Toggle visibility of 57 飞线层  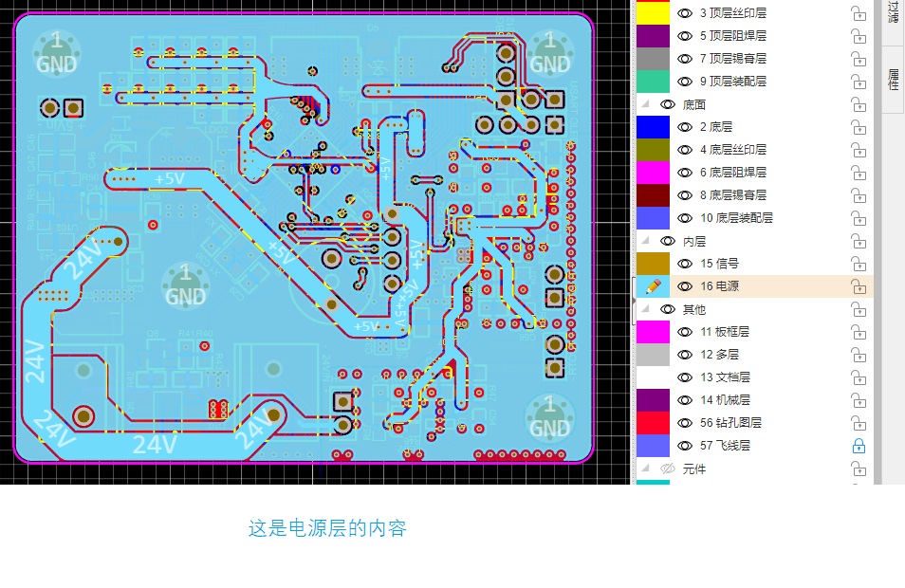tap(685, 446)
